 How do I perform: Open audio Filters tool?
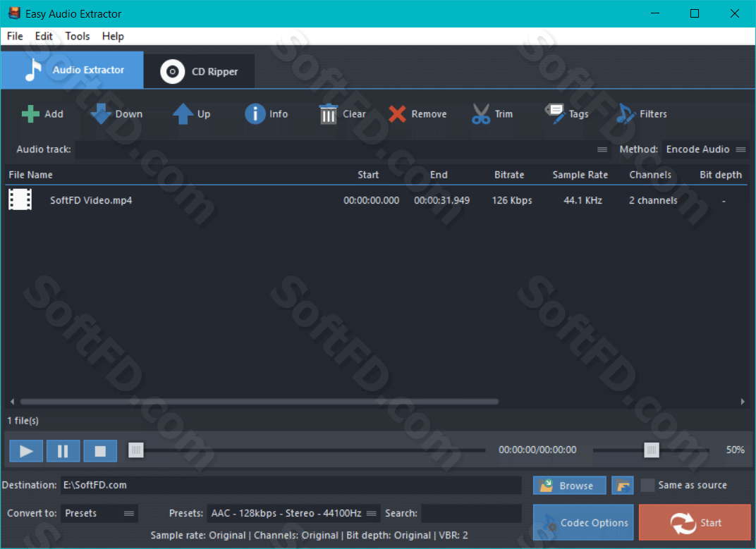626,113
